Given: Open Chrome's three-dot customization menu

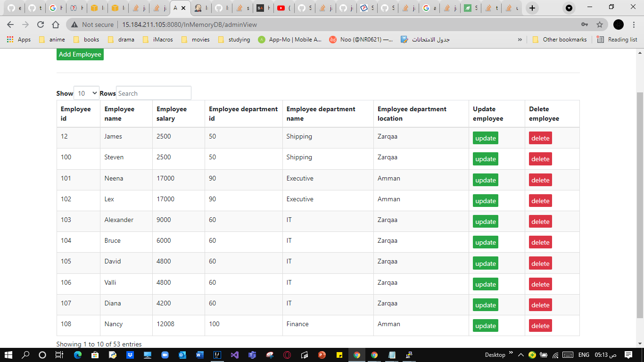Looking at the screenshot, I should click(634, 25).
